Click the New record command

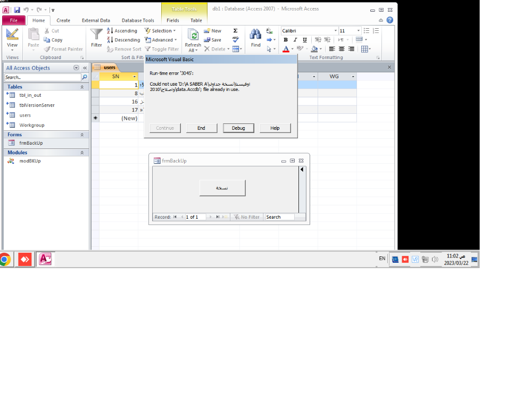[212, 30]
